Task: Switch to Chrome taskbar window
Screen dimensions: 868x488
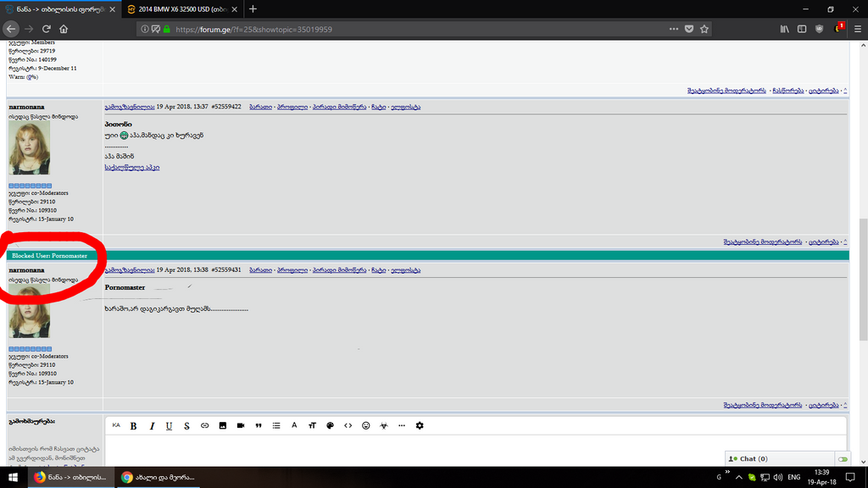Action: click(x=158, y=477)
